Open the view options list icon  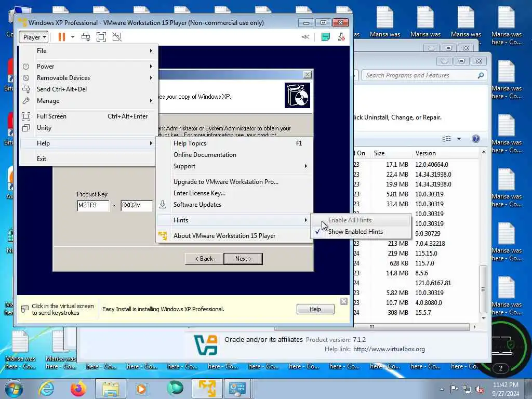[x=446, y=138]
